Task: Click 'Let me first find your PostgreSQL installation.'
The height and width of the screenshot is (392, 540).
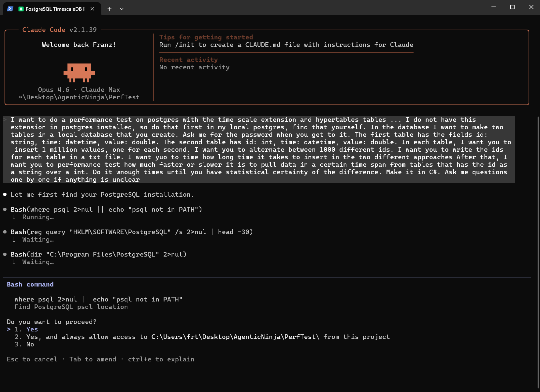Action: point(102,194)
